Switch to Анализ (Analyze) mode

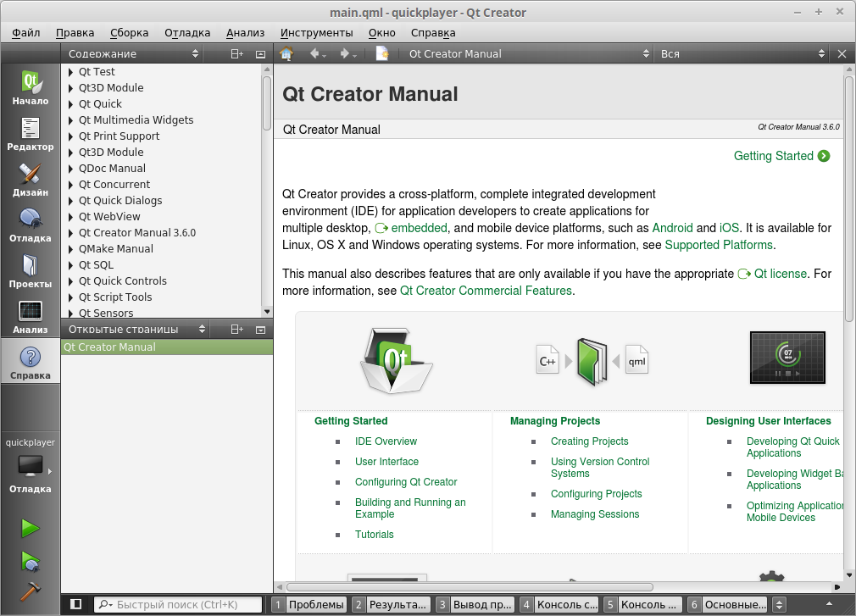[x=30, y=317]
